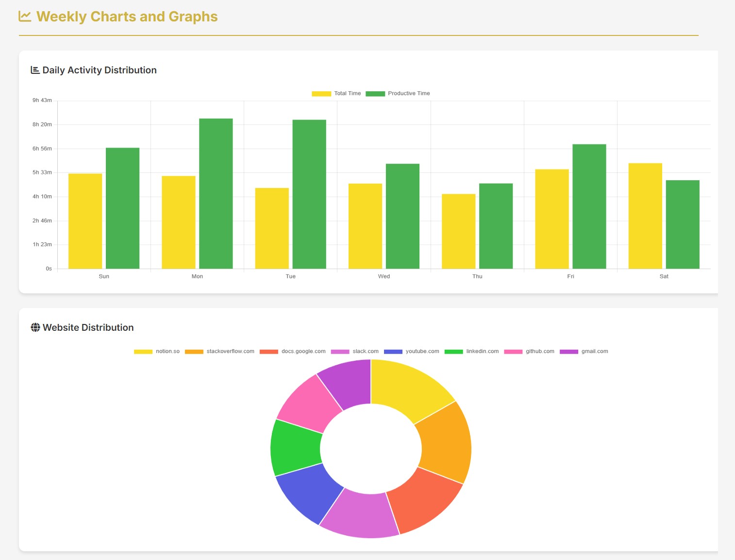735x560 pixels.
Task: Click the 9h 43m axis label
Action: [x=42, y=100]
